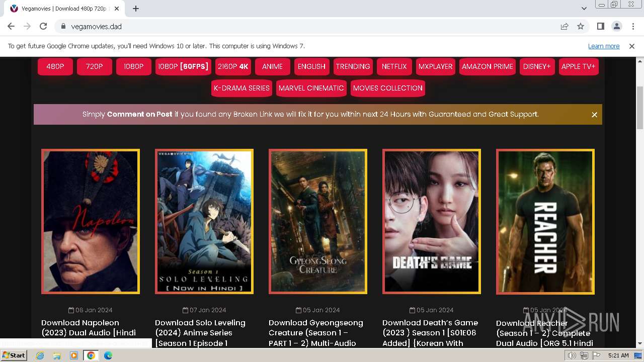Open the Chrome three-dot menu

[632, 26]
